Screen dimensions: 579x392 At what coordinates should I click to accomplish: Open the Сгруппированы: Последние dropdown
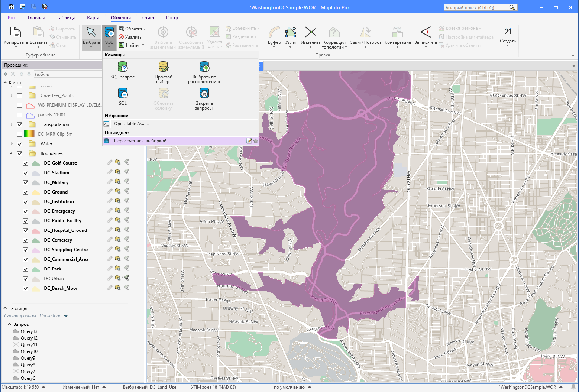click(66, 316)
